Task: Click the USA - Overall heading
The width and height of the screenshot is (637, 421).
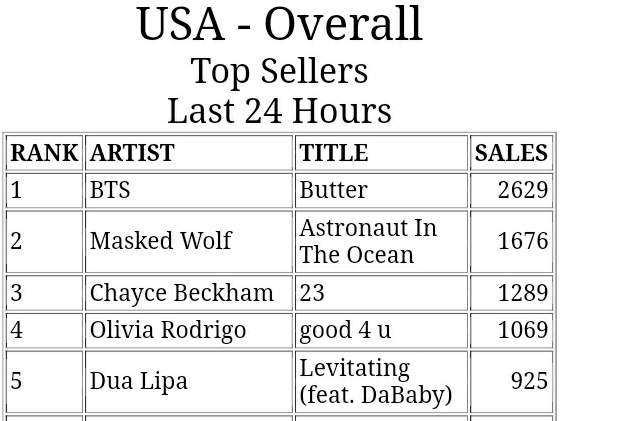Action: 279,25
